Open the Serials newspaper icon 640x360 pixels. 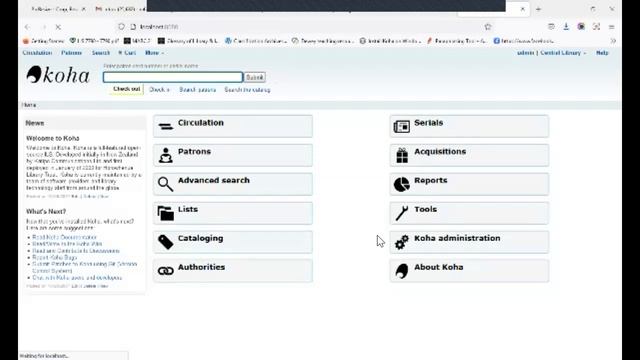pyautogui.click(x=402, y=127)
